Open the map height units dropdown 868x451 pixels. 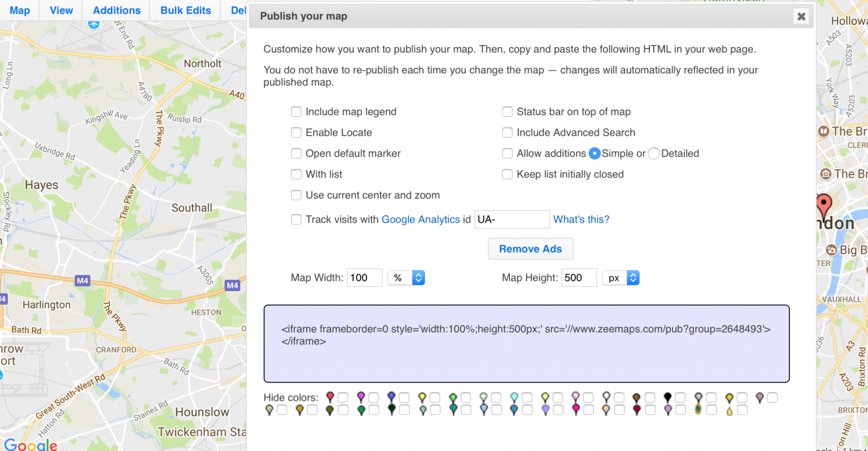point(620,277)
